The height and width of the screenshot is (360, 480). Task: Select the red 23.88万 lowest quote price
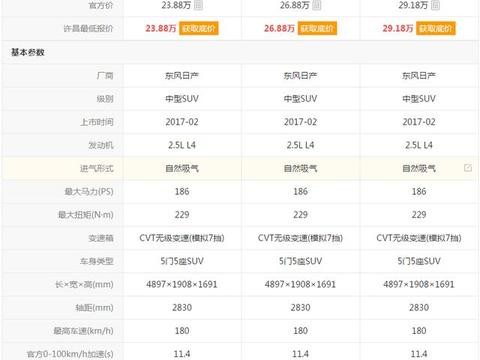pyautogui.click(x=161, y=28)
